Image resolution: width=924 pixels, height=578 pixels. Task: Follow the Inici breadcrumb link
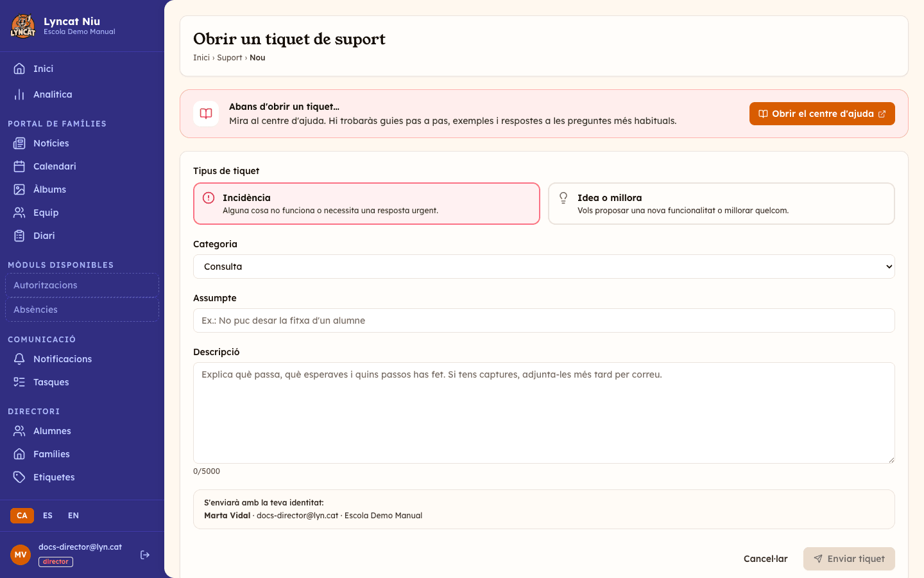[x=201, y=58]
